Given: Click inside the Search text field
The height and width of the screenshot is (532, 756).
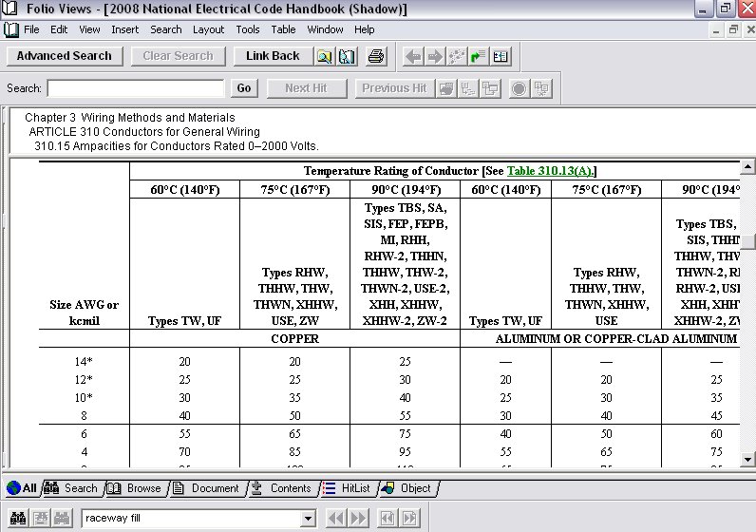Looking at the screenshot, I should (x=137, y=88).
